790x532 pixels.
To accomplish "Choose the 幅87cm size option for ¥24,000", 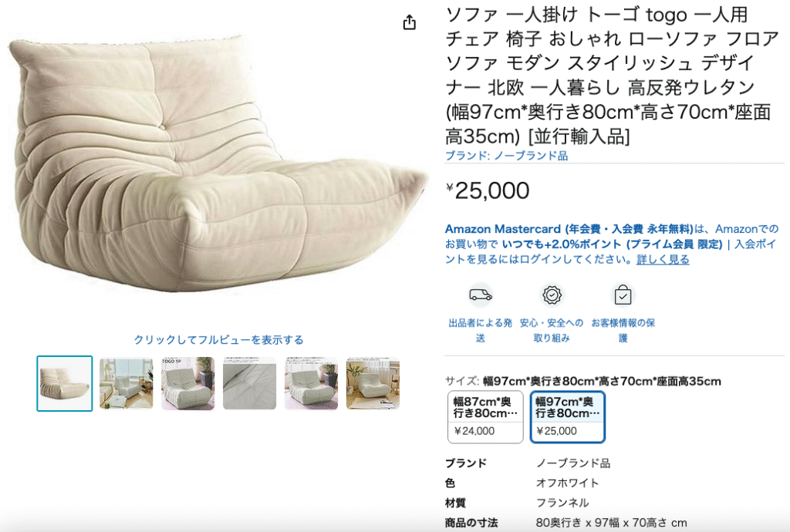I will (x=486, y=417).
